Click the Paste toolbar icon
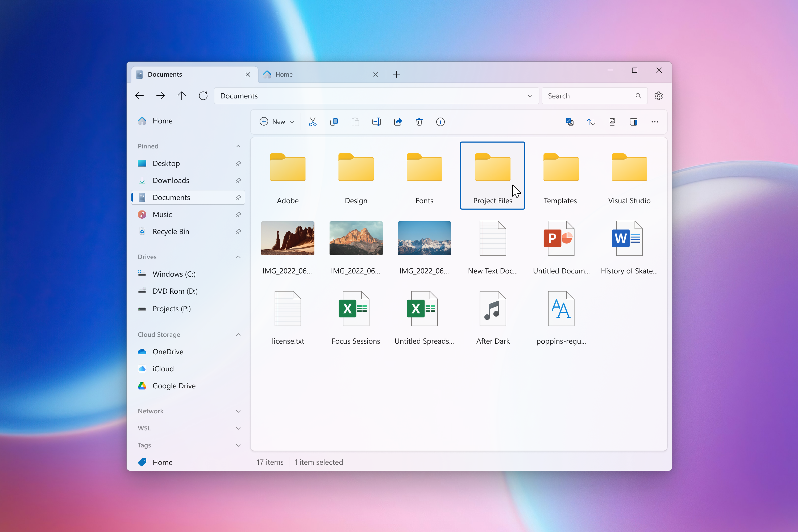798x532 pixels. tap(355, 122)
